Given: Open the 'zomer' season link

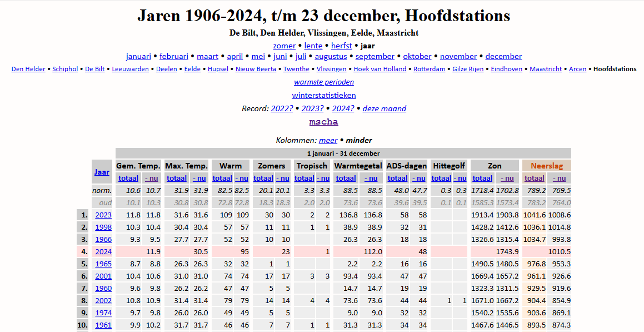Looking at the screenshot, I should (284, 46).
